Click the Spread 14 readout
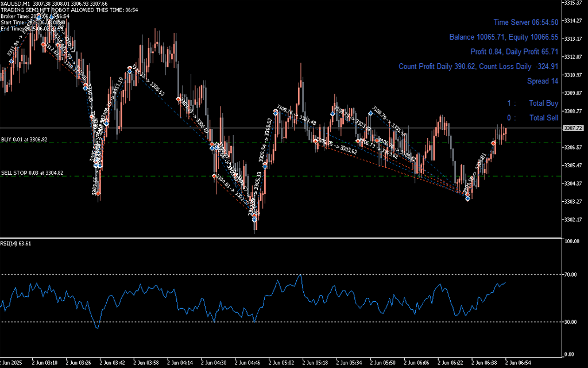The image size is (588, 368). click(543, 81)
